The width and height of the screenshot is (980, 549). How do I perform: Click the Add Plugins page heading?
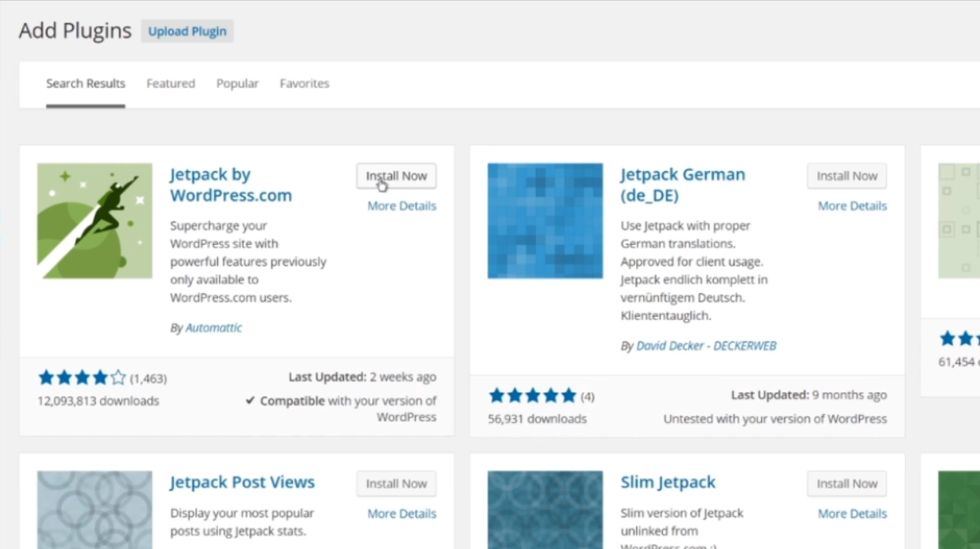(x=76, y=31)
